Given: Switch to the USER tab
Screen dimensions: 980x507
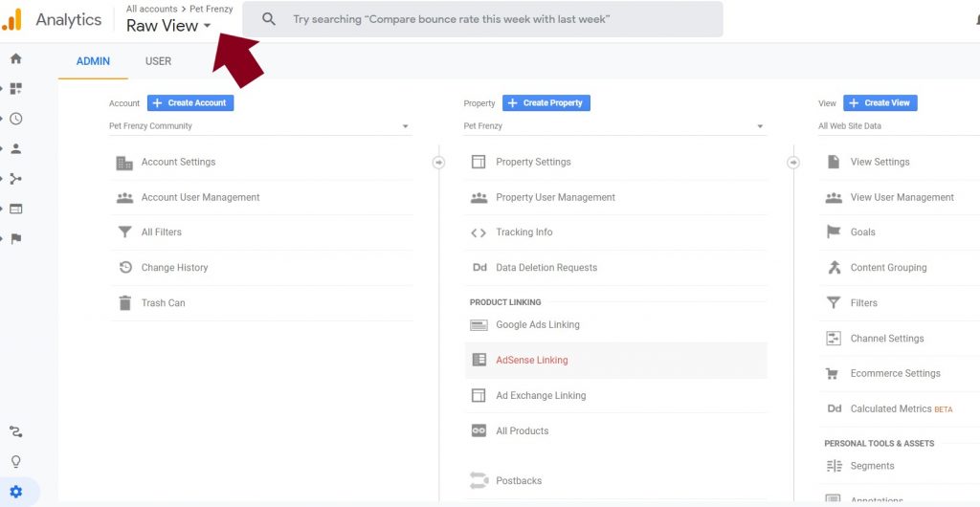Looking at the screenshot, I should [158, 61].
